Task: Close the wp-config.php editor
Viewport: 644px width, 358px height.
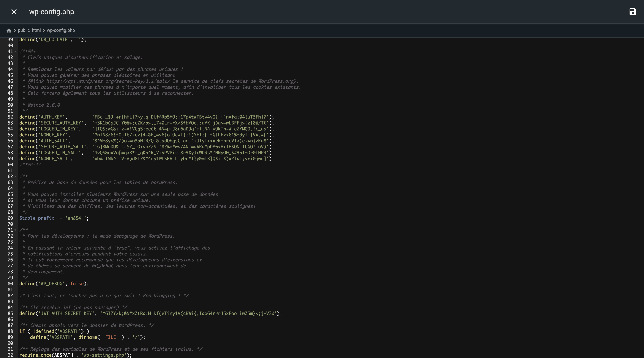Action: pyautogui.click(x=14, y=12)
